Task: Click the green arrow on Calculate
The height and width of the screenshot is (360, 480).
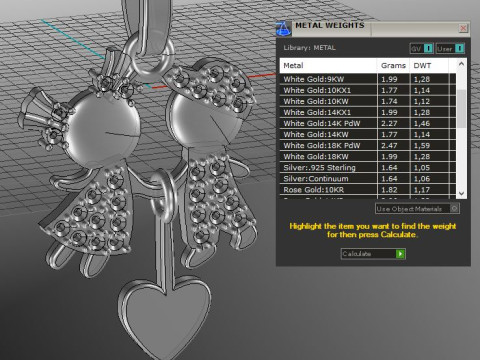Action: pyautogui.click(x=400, y=254)
